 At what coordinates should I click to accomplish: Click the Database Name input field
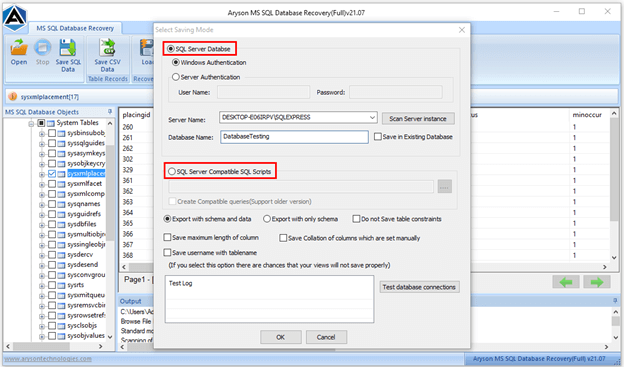[294, 137]
